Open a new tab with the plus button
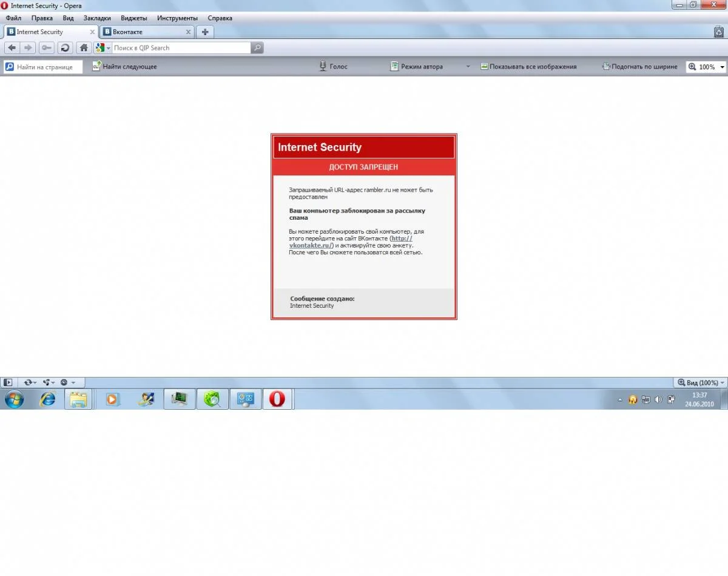Viewport: 728px width, 576px height. click(x=205, y=32)
